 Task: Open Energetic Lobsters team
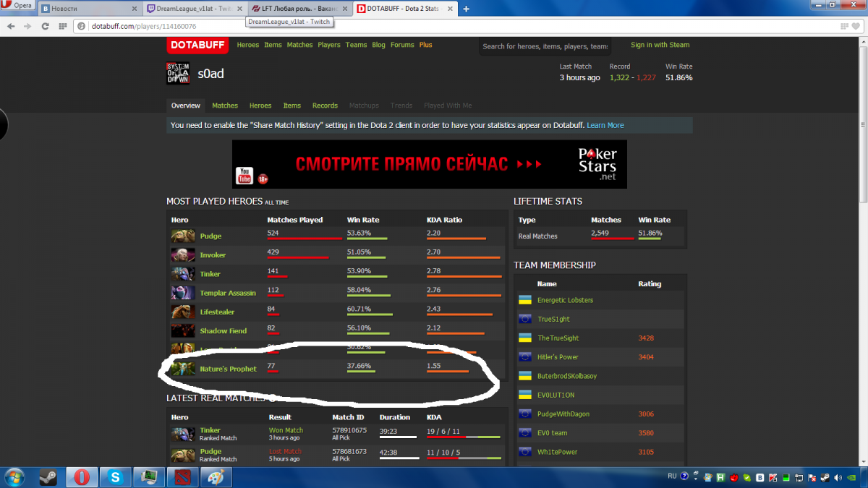565,300
